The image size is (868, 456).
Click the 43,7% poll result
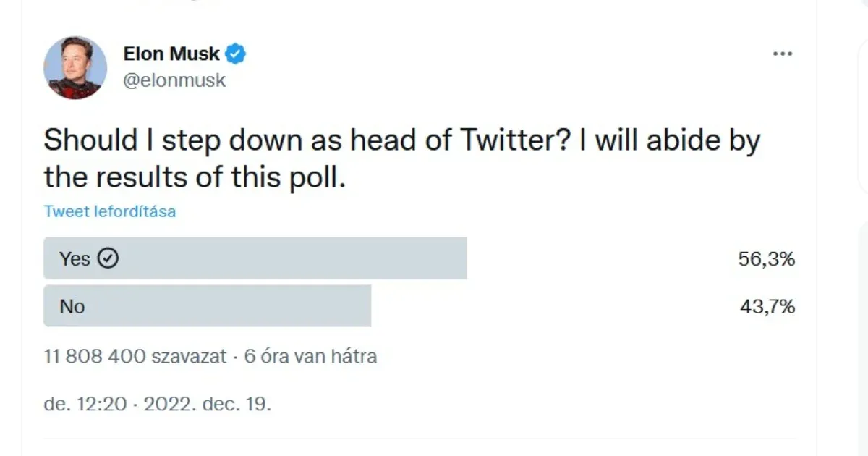[766, 307]
